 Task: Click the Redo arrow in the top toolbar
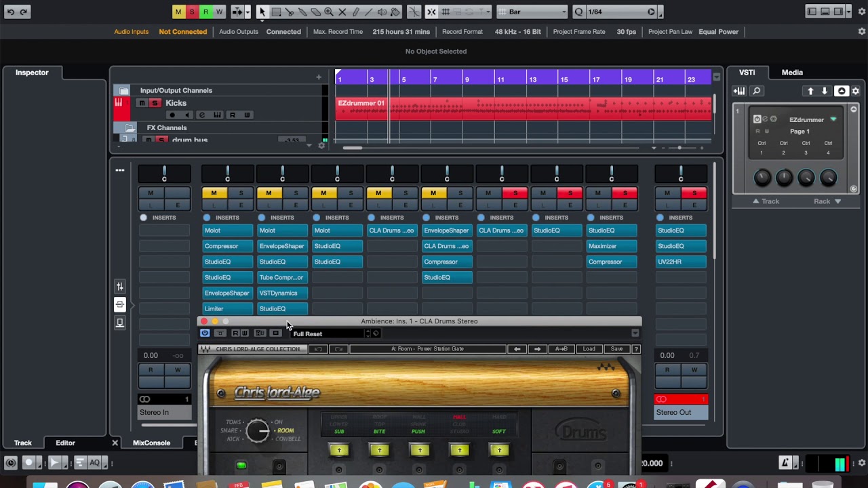(24, 12)
